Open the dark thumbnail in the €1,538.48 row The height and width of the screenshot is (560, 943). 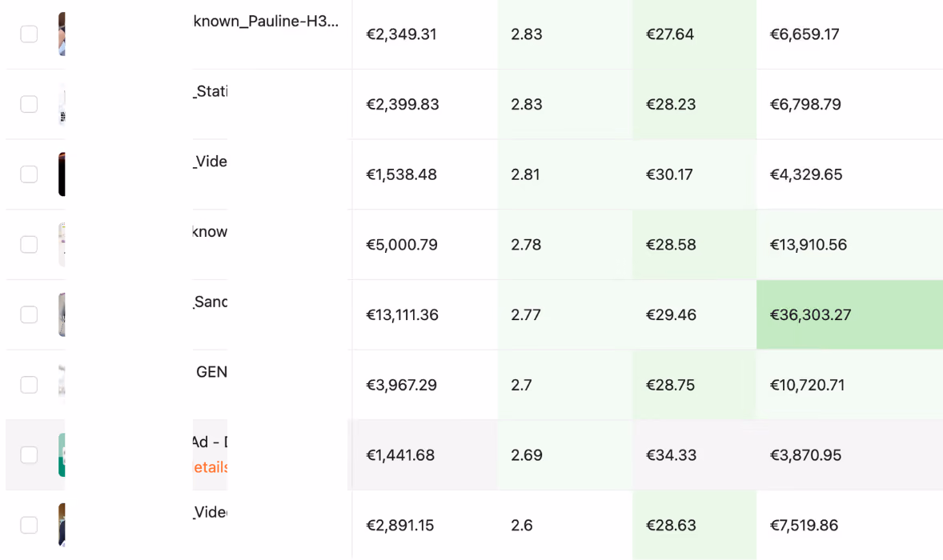62,174
